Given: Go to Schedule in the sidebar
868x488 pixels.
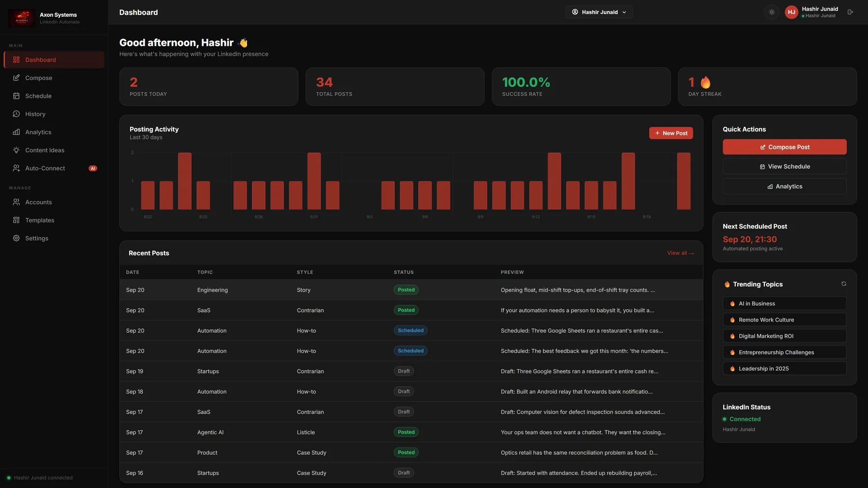Looking at the screenshot, I should click(54, 96).
